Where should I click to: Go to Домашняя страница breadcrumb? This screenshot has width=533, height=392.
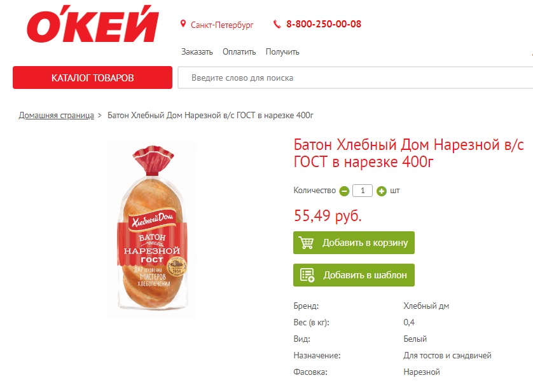point(57,116)
